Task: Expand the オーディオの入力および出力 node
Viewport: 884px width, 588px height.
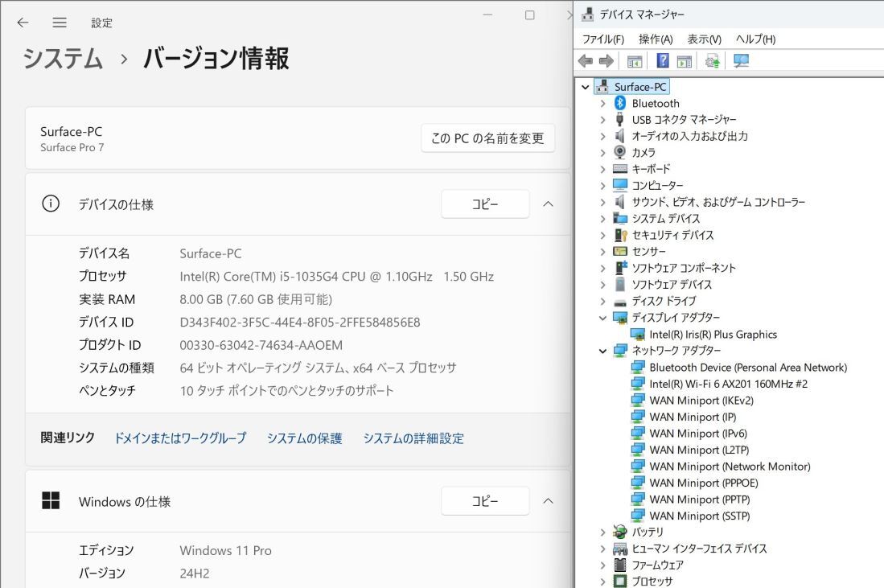Action: point(602,136)
